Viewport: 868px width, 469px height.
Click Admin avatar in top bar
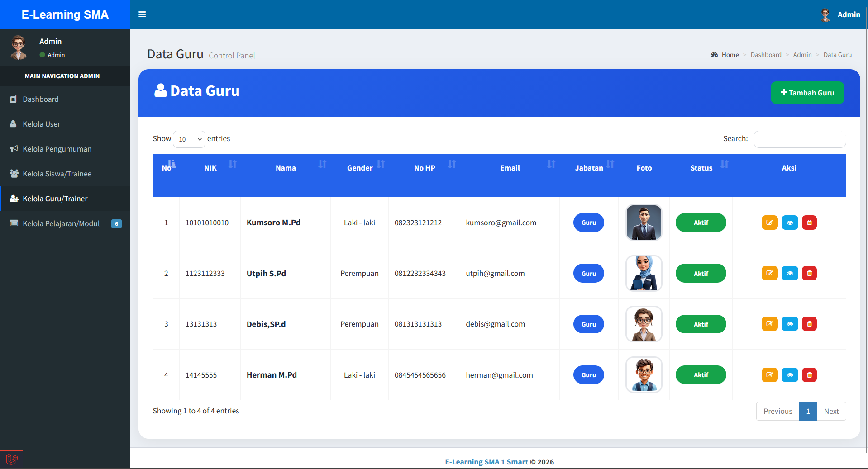tap(825, 15)
